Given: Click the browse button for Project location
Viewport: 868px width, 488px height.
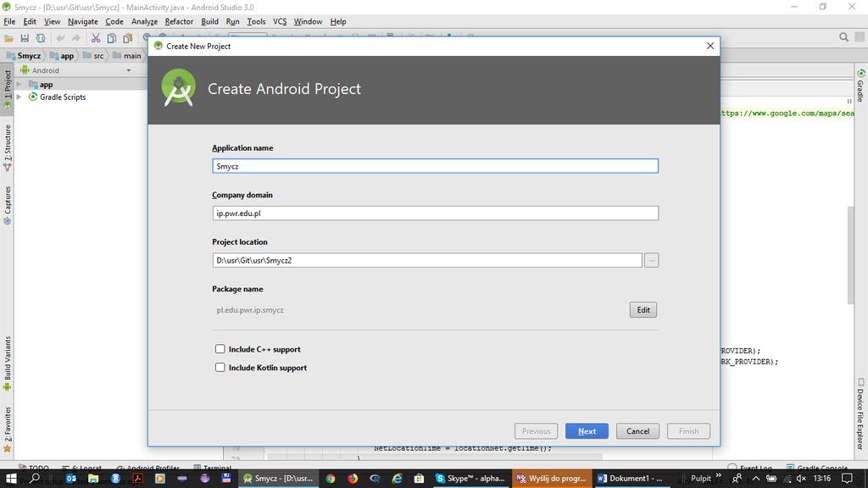Looking at the screenshot, I should tap(652, 260).
